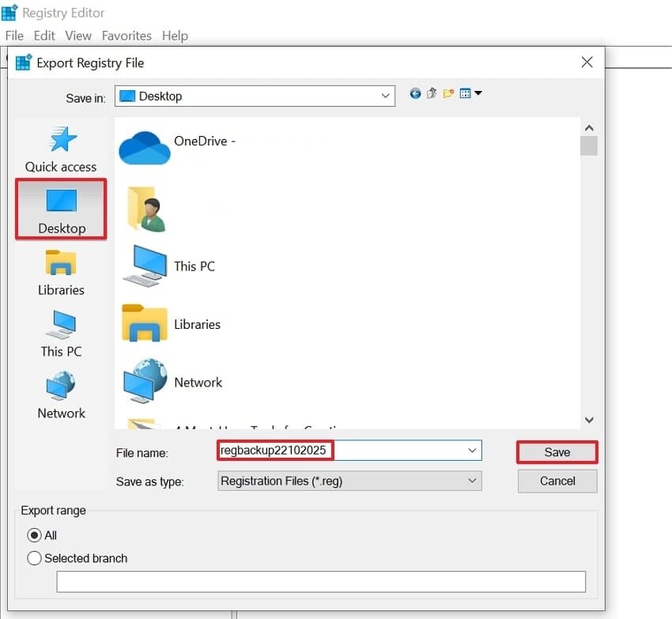Open Network from the sidebar
672x619 pixels.
point(60,394)
